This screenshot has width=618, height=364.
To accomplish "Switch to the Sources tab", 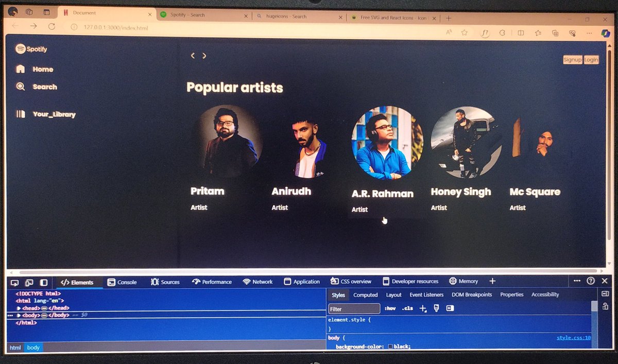I will (165, 282).
